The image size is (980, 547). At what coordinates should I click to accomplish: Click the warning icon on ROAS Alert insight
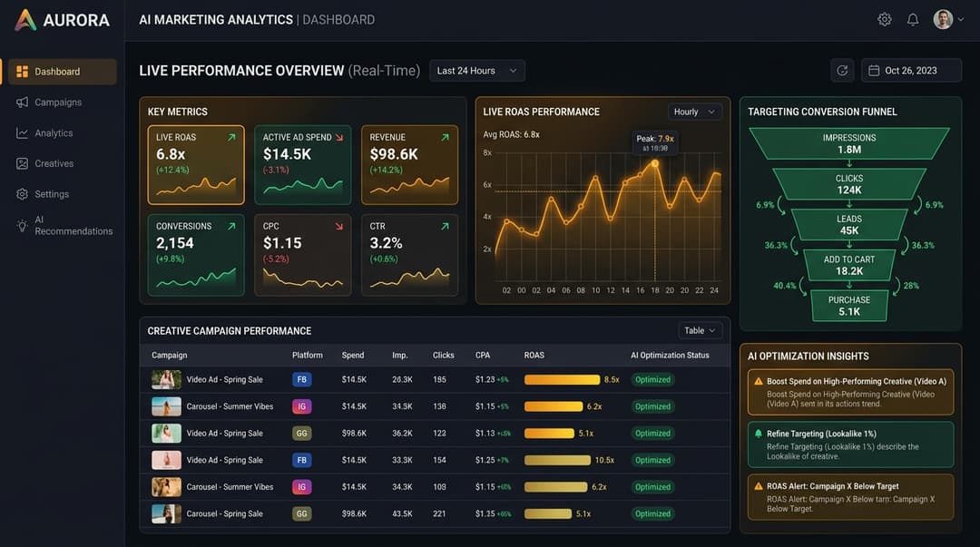pyautogui.click(x=759, y=486)
